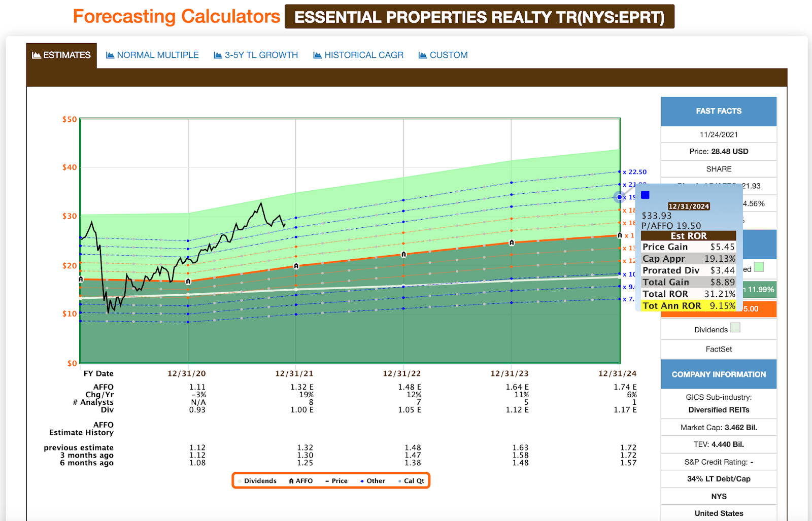Viewport: 812px width, 521px height.
Task: Click the AFFO 'A' marker at 12/31/23
Action: click(x=512, y=242)
